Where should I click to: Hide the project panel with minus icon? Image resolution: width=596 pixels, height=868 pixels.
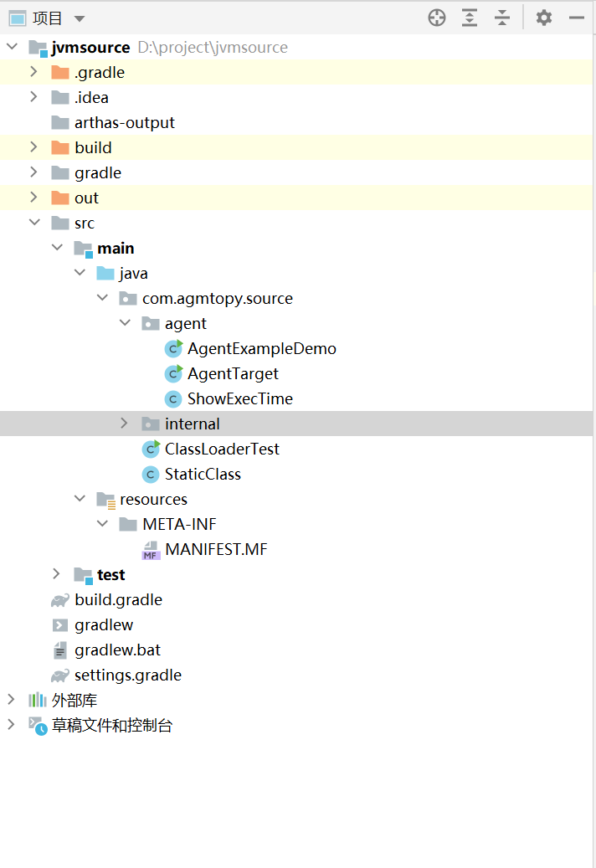click(x=576, y=18)
